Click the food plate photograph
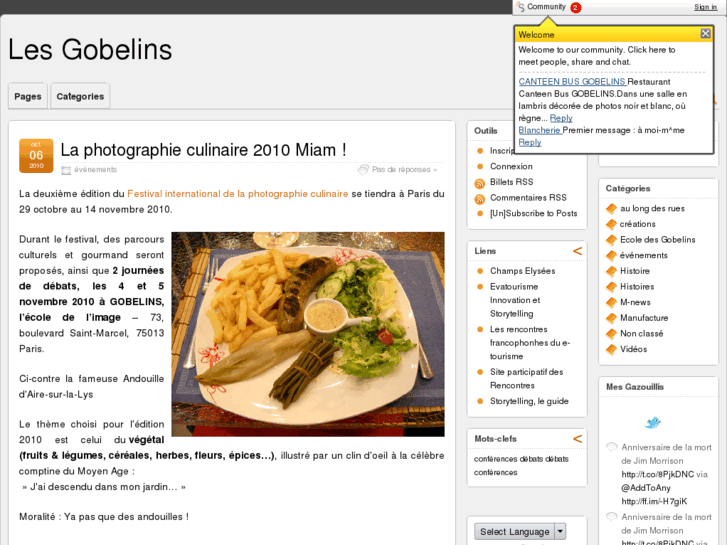Screen dimensions: 727x545 [x=308, y=334]
